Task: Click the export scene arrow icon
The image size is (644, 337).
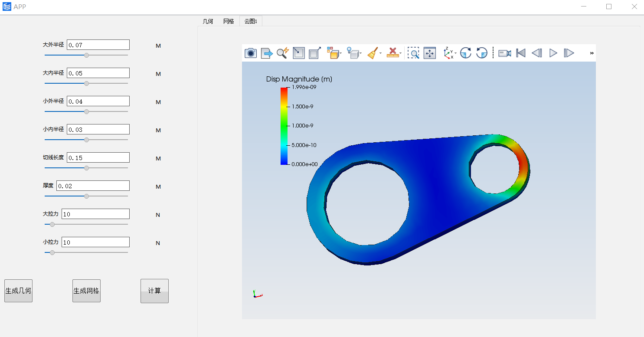Action: pyautogui.click(x=267, y=53)
